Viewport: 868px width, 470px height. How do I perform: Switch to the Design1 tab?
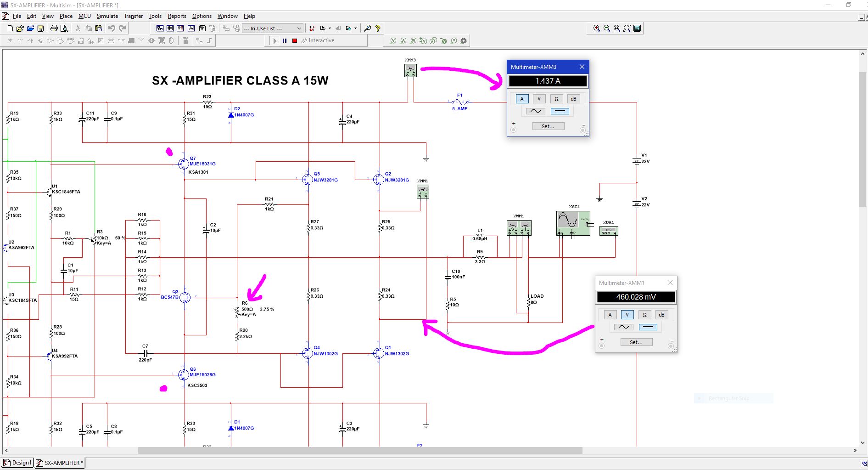pyautogui.click(x=18, y=463)
